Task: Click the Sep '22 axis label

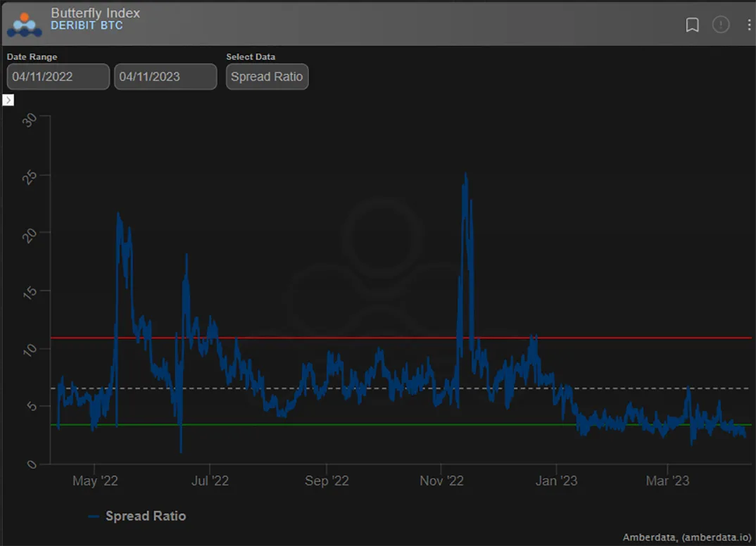Action: 327,481
